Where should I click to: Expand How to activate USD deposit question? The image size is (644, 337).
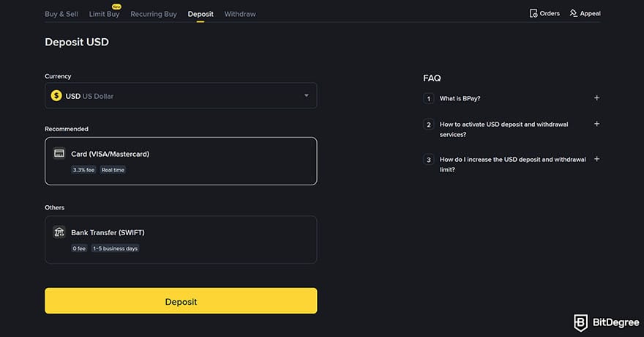coord(504,130)
